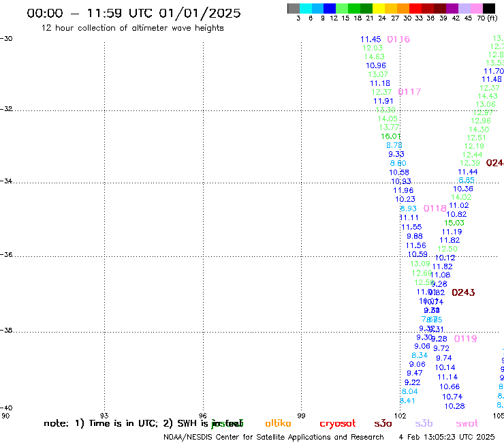Click wave height value 9.22
Viewport: 504px width, 443px height.
[x=412, y=382]
